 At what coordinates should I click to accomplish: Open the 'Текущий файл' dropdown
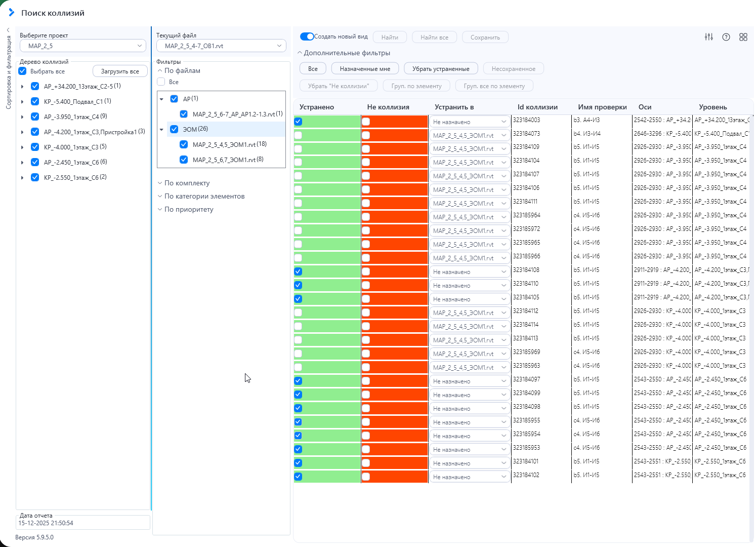[221, 46]
